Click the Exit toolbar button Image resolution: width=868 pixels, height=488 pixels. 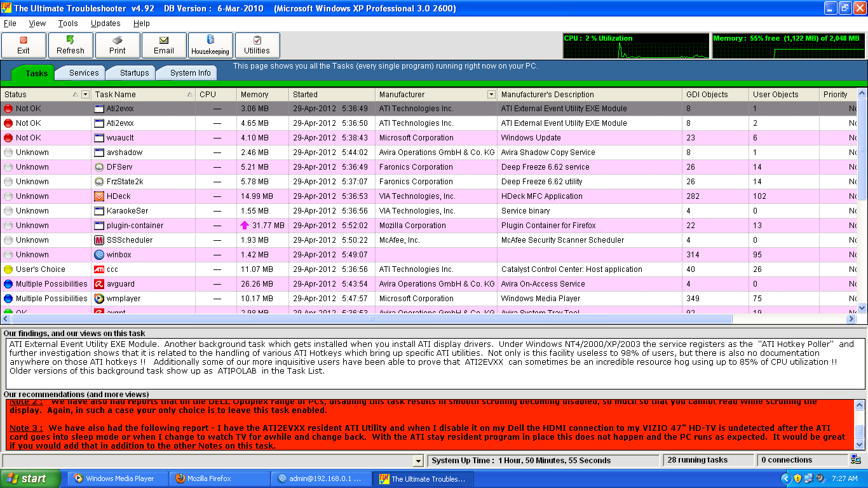pyautogui.click(x=24, y=46)
